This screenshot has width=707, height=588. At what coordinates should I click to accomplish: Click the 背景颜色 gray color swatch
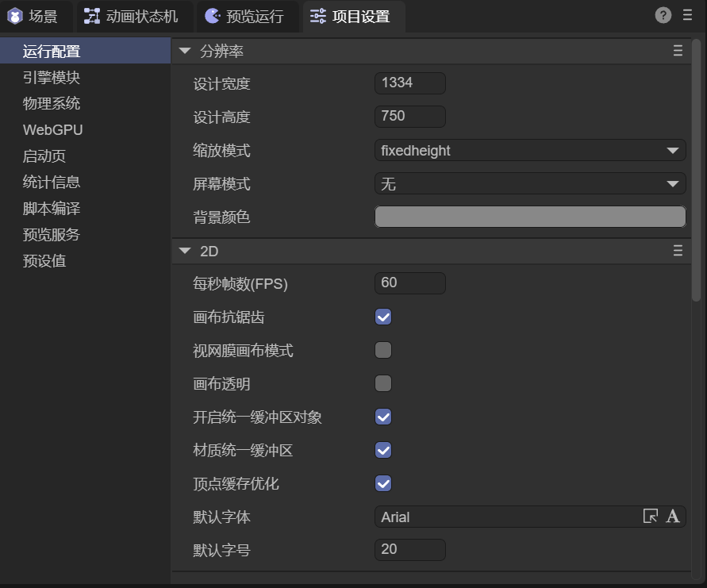click(x=529, y=217)
